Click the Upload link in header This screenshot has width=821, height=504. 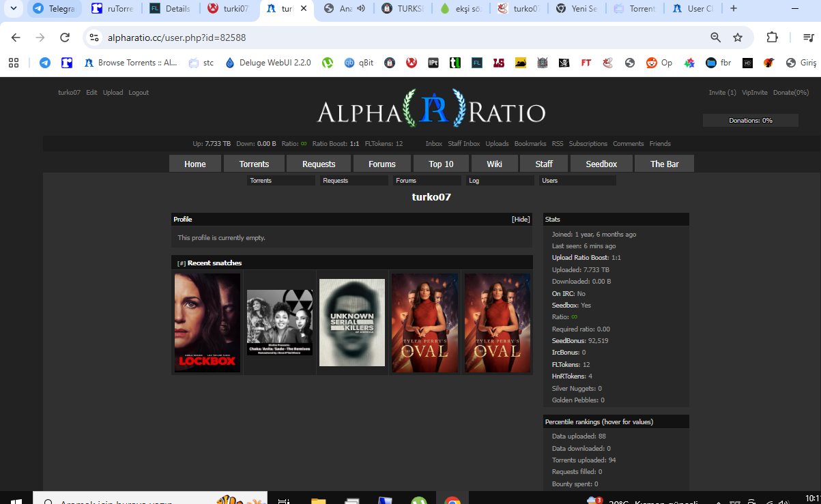(113, 93)
